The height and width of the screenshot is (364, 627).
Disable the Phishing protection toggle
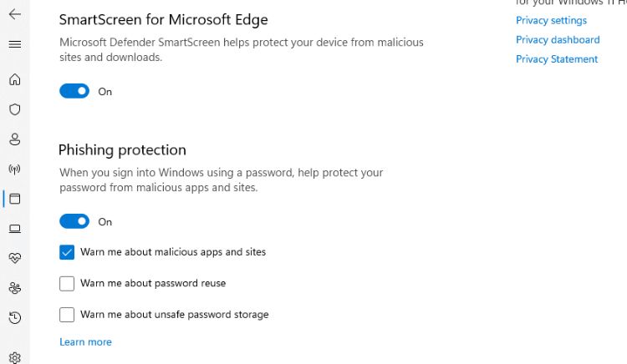coord(74,222)
